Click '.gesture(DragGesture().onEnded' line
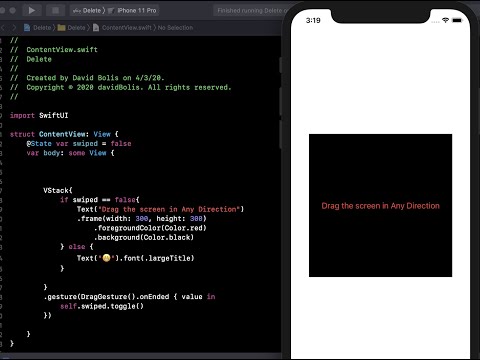 (x=129, y=296)
